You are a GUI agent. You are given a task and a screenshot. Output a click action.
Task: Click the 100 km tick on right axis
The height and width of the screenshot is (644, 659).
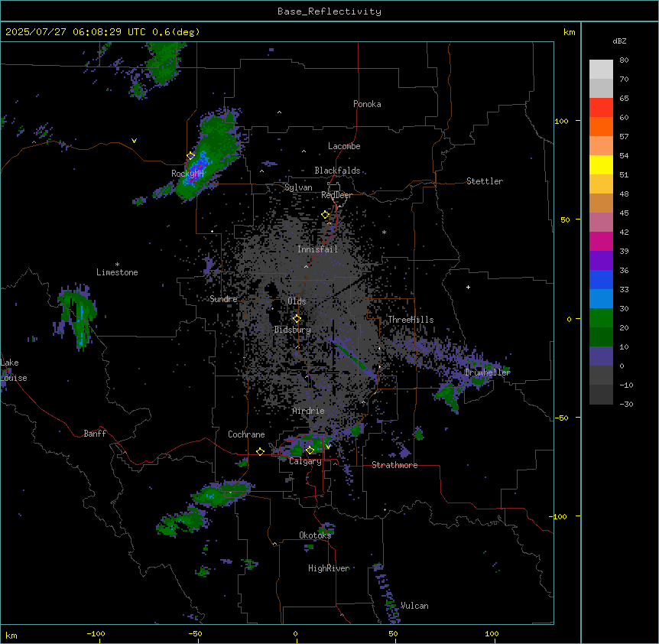point(561,121)
